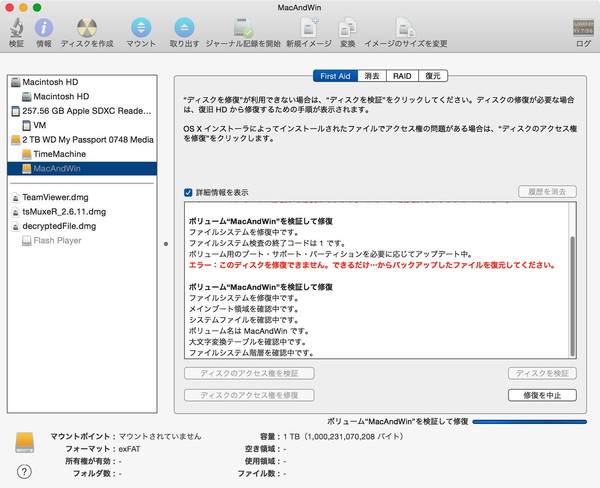This screenshot has height=488, width=600.
Task: Click the 履歴を消去 button
Action: coord(547,192)
